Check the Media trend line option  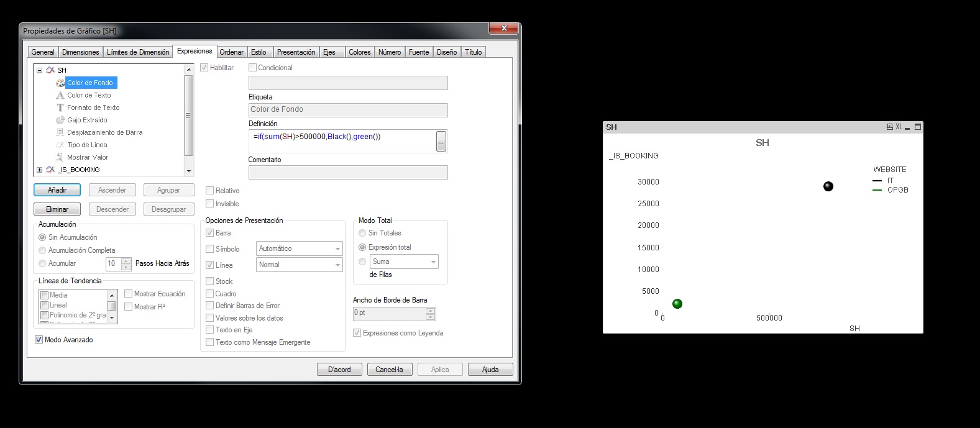(44, 296)
